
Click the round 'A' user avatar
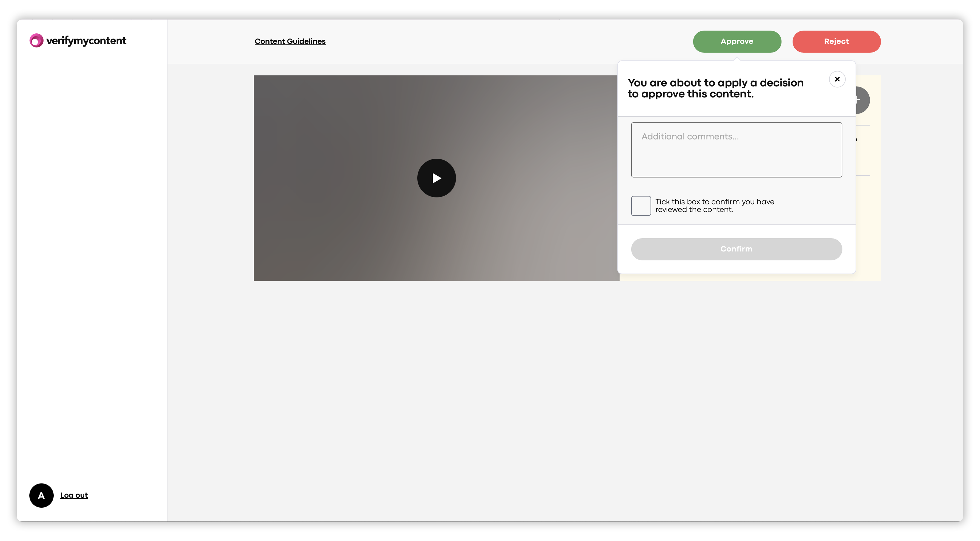tap(41, 495)
